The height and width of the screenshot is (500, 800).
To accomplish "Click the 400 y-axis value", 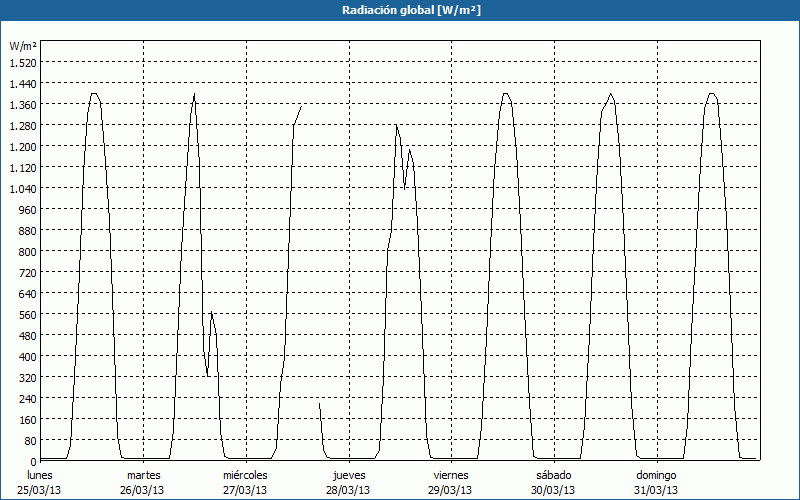I will coord(29,357).
